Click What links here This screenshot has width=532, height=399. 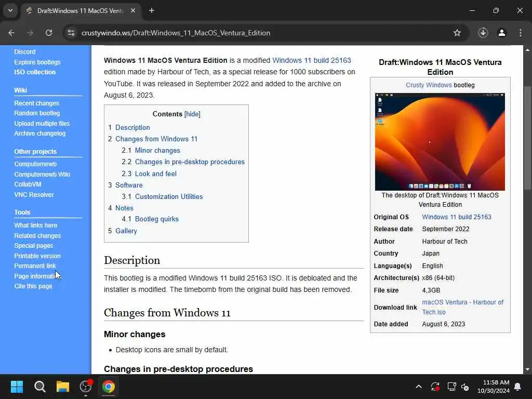36,225
